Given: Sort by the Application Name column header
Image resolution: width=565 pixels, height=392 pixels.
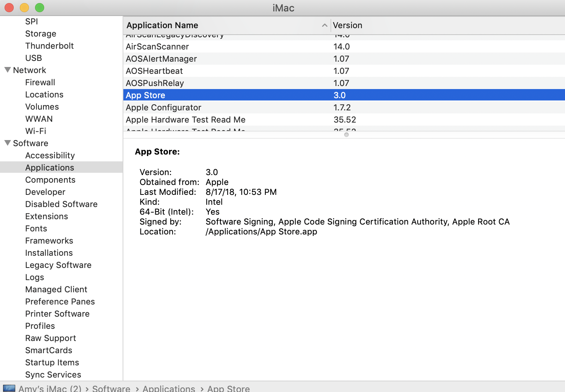Looking at the screenshot, I should (162, 25).
